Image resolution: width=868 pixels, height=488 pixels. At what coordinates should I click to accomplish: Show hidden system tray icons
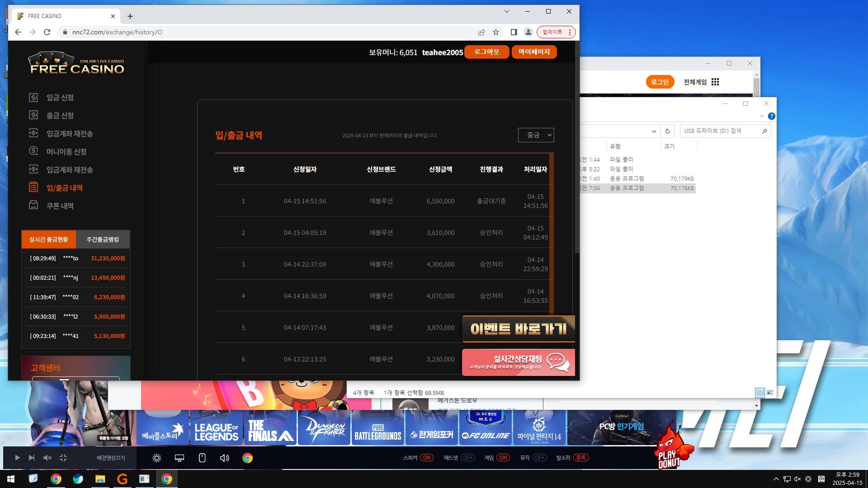(x=776, y=479)
